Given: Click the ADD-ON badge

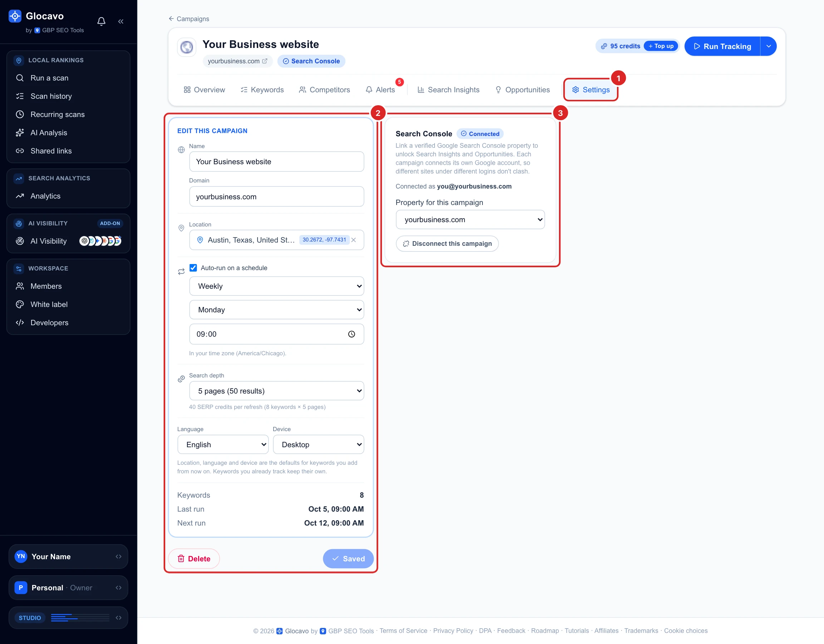Looking at the screenshot, I should (110, 224).
